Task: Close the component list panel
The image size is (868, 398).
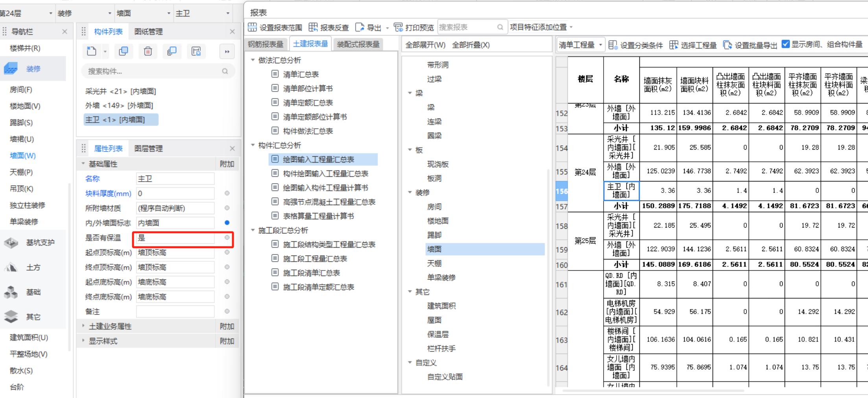Action: (x=232, y=31)
